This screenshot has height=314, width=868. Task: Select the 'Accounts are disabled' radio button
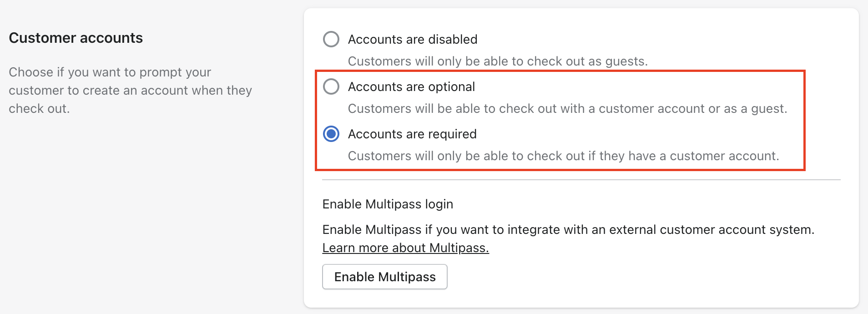tap(331, 39)
